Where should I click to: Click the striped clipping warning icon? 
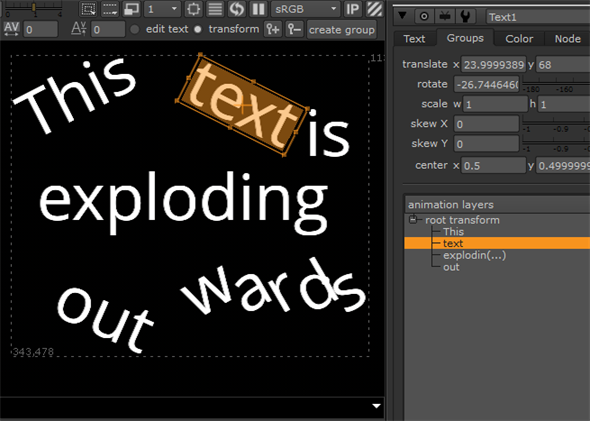click(374, 9)
